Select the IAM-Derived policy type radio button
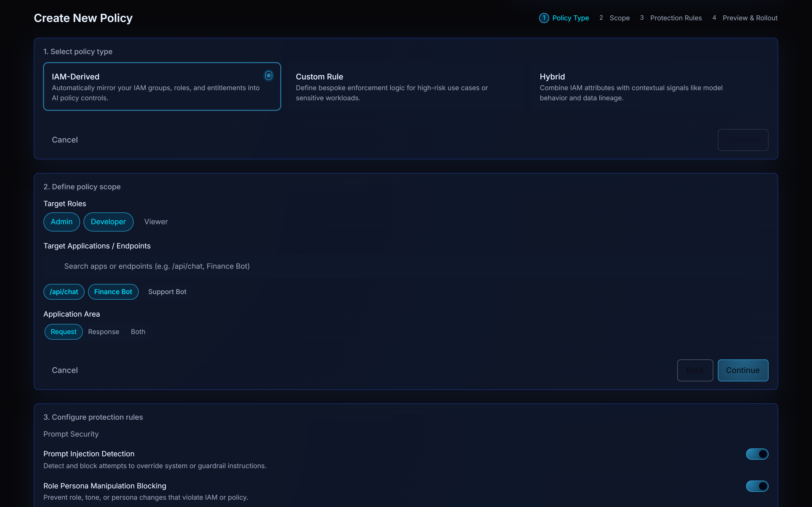 pos(268,75)
